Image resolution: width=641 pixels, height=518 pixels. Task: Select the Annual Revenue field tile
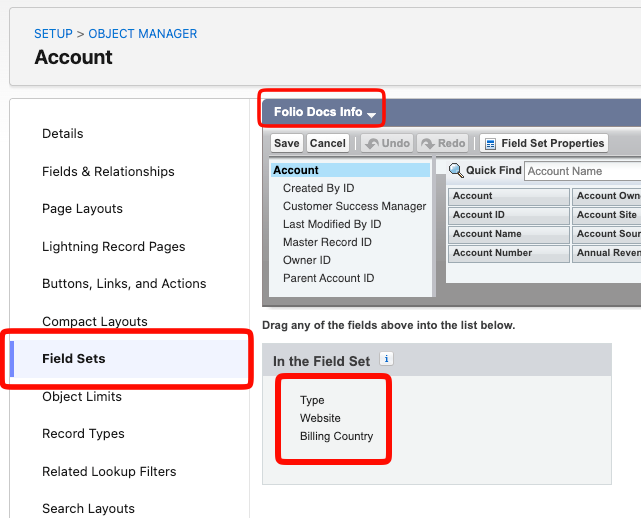click(607, 253)
